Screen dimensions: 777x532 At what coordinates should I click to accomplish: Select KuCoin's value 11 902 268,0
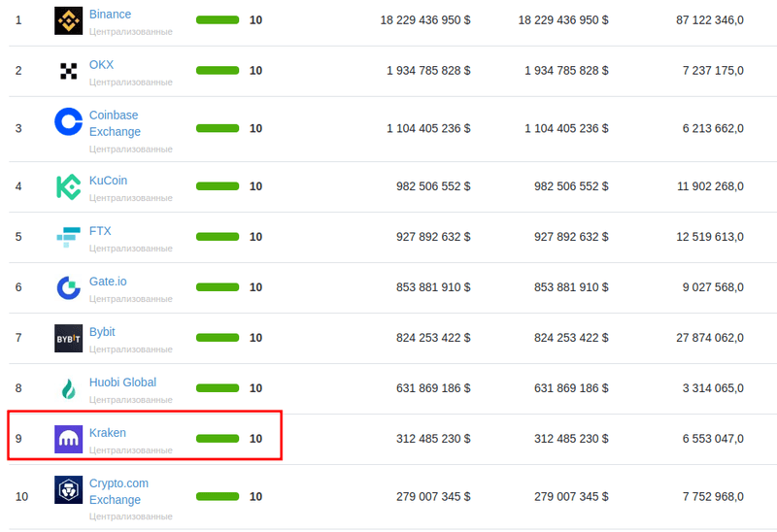point(710,186)
